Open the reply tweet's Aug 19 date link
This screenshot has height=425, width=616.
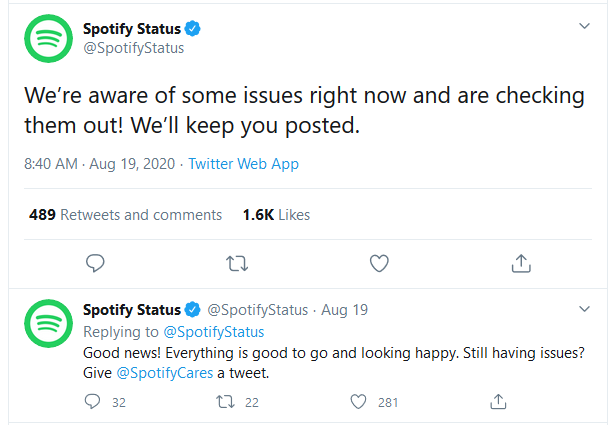345,310
